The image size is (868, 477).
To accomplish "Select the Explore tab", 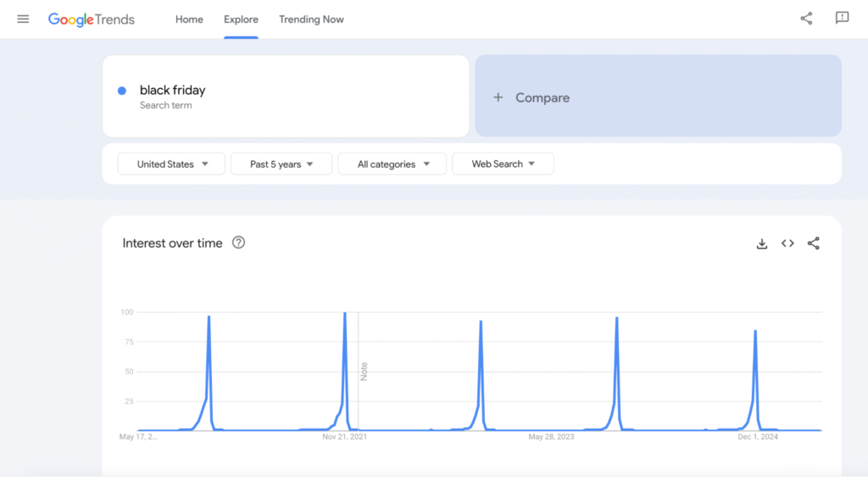I will tap(241, 19).
